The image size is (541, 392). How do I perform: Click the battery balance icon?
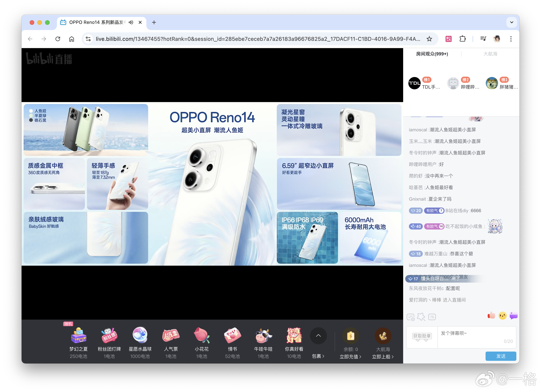350,336
